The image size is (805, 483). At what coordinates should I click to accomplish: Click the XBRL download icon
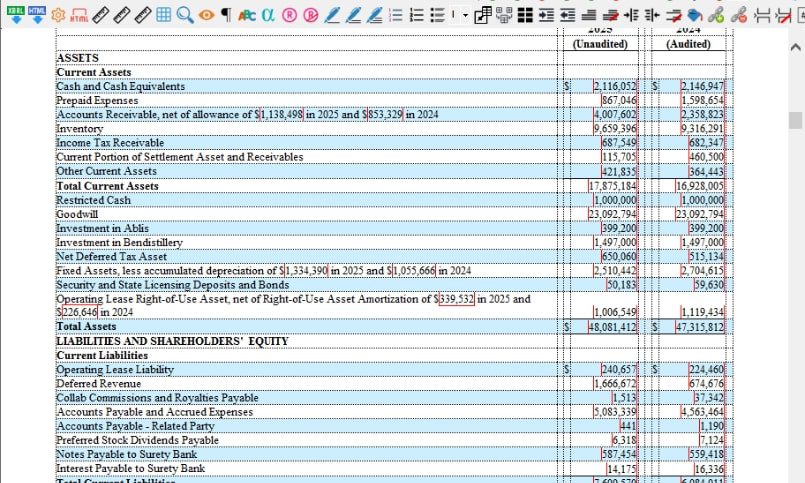[x=16, y=13]
